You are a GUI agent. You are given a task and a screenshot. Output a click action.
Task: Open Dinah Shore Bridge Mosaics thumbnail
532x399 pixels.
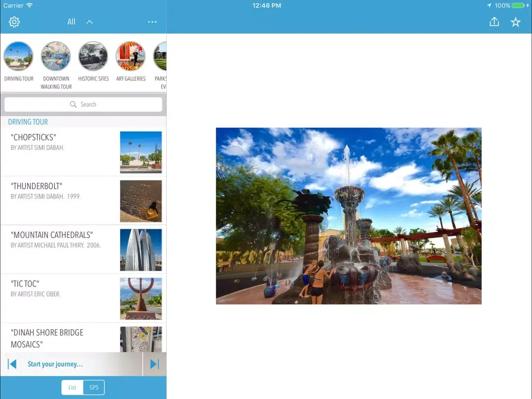[x=141, y=339]
